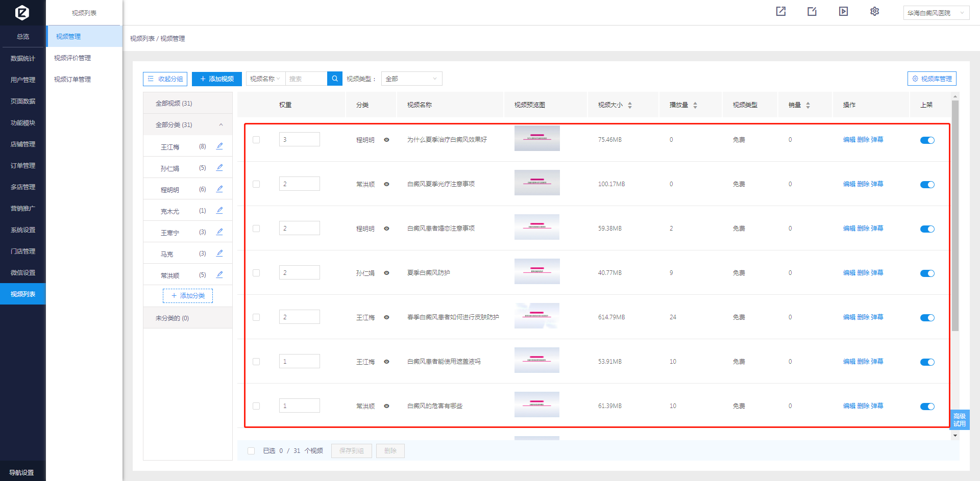Click pencil icon next to 常洪顺 category
This screenshot has height=481, width=980.
click(219, 275)
